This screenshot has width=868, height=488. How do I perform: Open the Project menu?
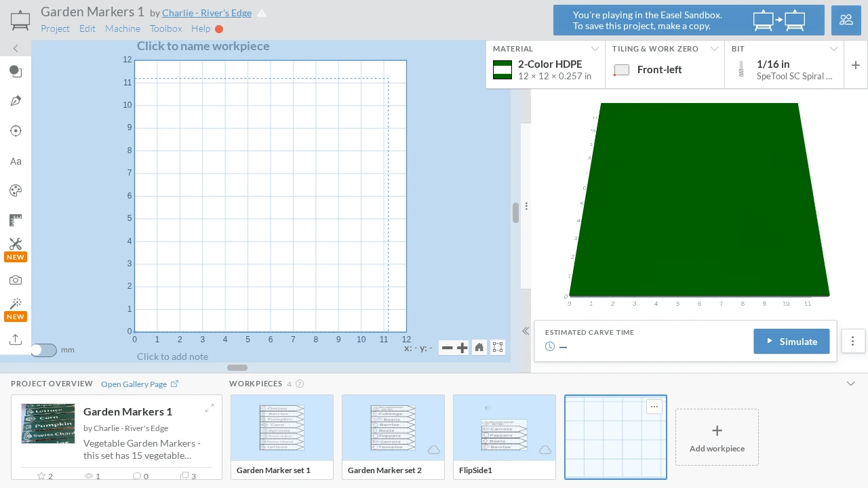tap(55, 28)
